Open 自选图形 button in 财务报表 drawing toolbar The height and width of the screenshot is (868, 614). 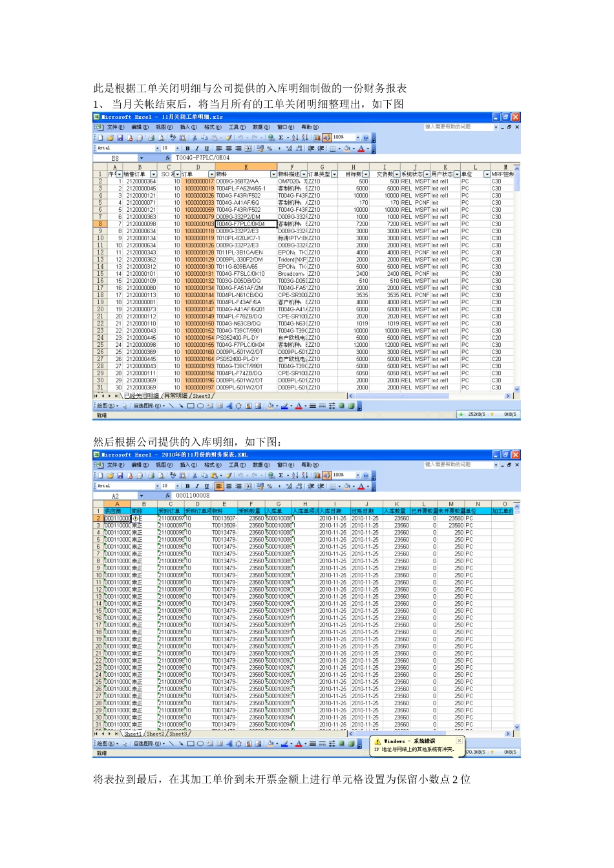click(x=148, y=743)
